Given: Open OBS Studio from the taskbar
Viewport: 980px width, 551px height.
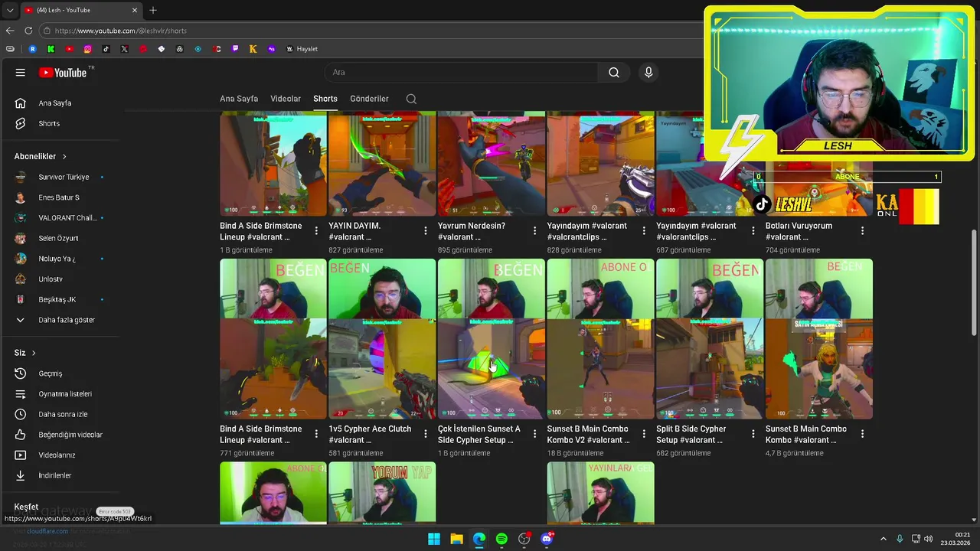Looking at the screenshot, I should point(524,539).
